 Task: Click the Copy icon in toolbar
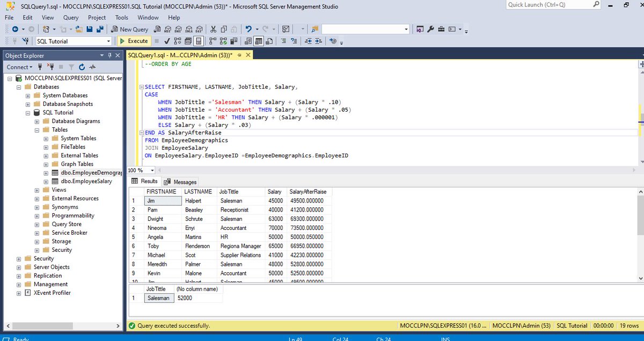click(224, 29)
